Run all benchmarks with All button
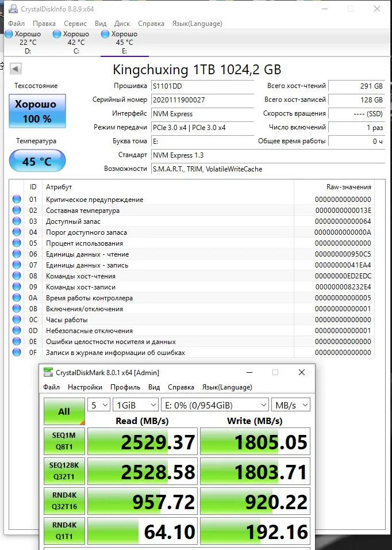 coord(64,411)
